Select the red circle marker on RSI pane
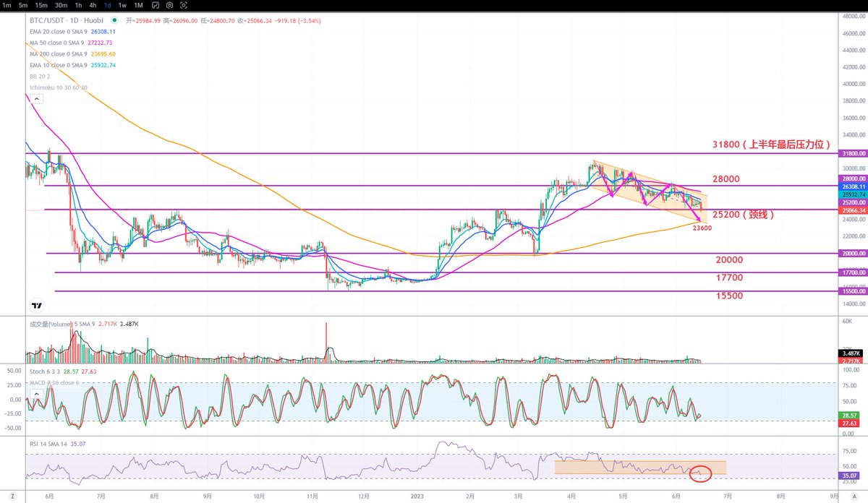This screenshot has height=503, width=868. 701,474
